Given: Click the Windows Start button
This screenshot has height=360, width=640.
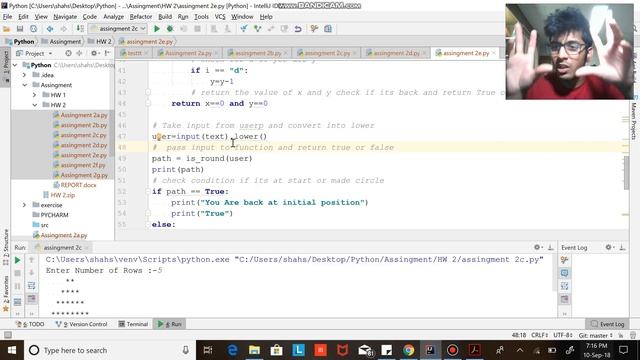Looking at the screenshot, I should [x=12, y=350].
